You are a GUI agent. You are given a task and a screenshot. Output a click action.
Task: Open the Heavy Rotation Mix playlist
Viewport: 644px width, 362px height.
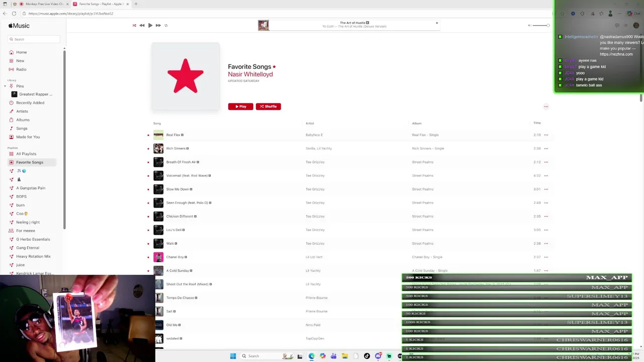coord(33,256)
